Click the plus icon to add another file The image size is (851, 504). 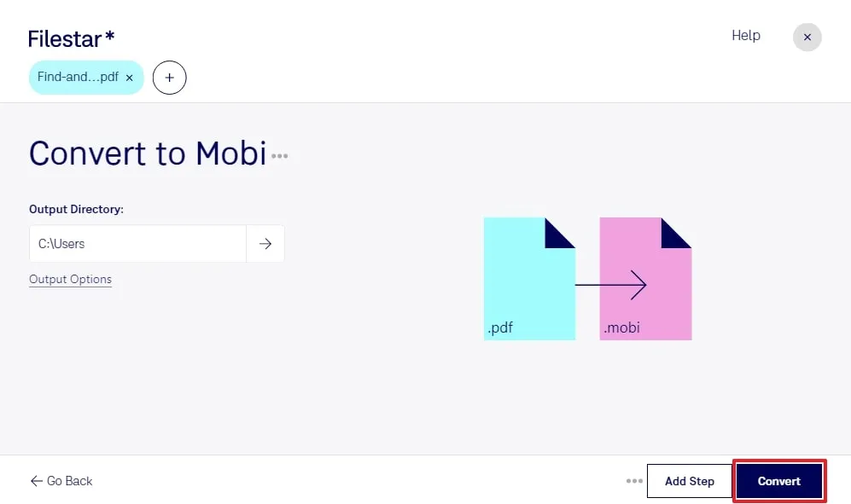[169, 77]
